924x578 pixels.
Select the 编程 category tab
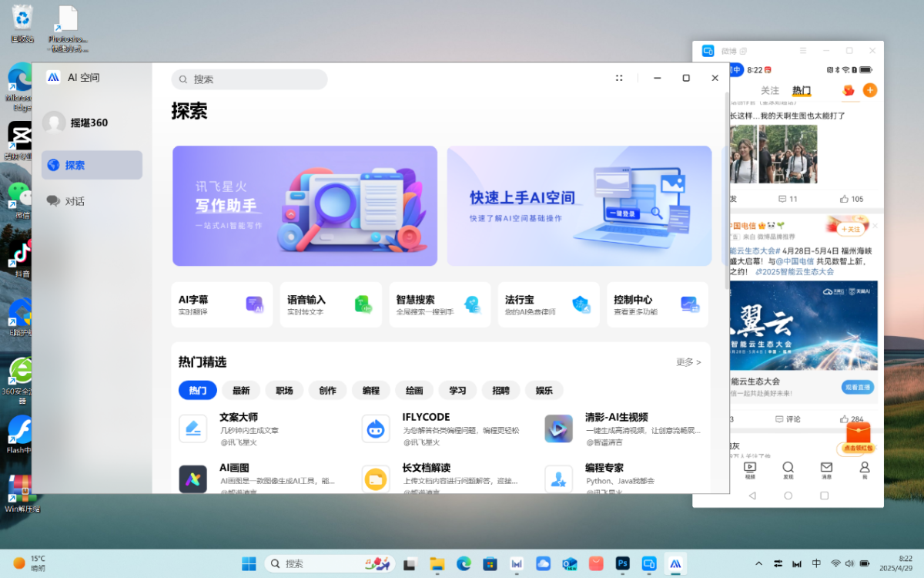pyautogui.click(x=371, y=391)
